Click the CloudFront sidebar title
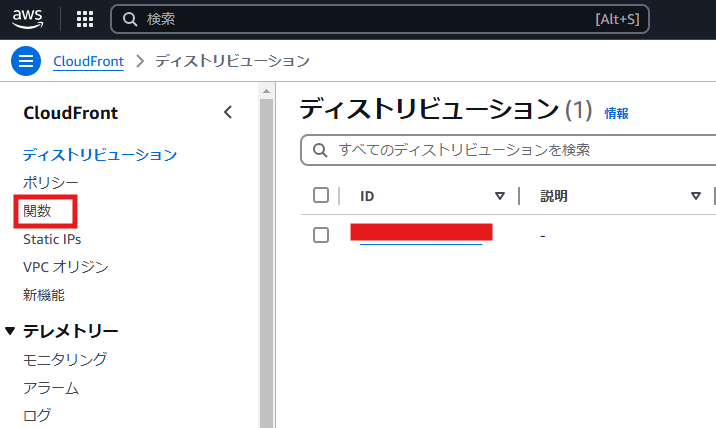Screen dimensions: 716x428 (71, 113)
